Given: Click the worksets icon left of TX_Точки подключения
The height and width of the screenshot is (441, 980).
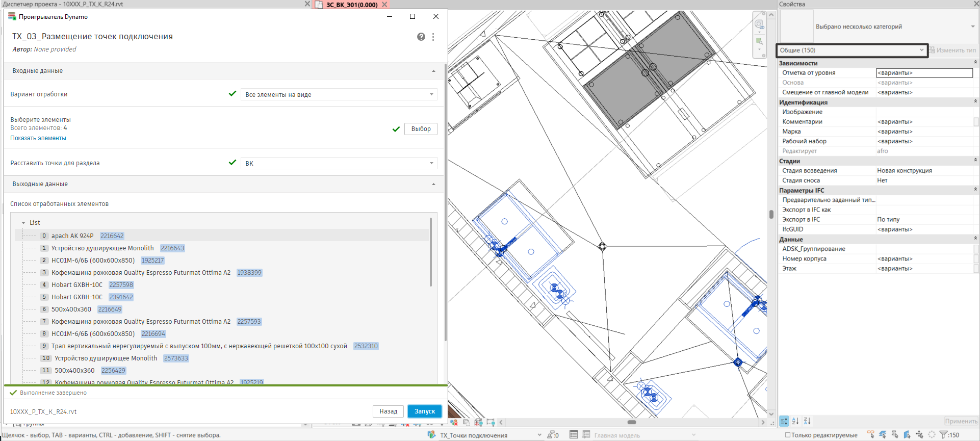Looking at the screenshot, I should pyautogui.click(x=432, y=435).
